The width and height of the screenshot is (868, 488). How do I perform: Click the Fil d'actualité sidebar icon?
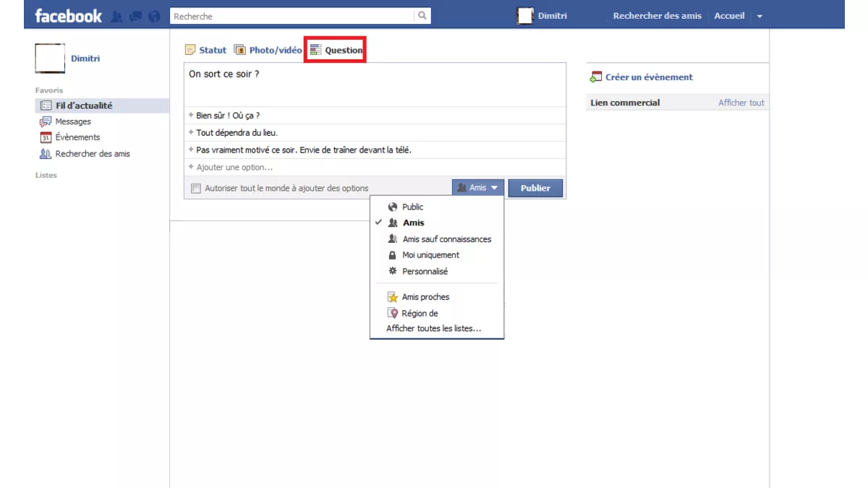coord(46,106)
